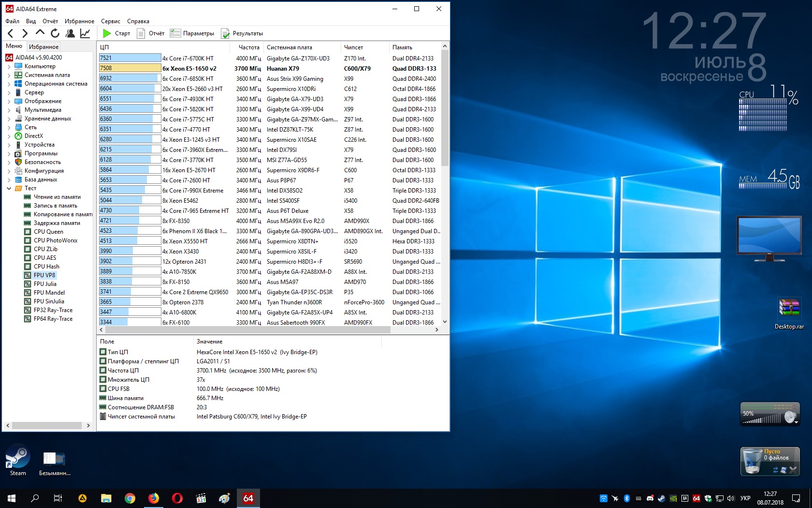Open the graph chart toolbar icon
Viewport: 812px width, 508px height.
pyautogui.click(x=85, y=33)
